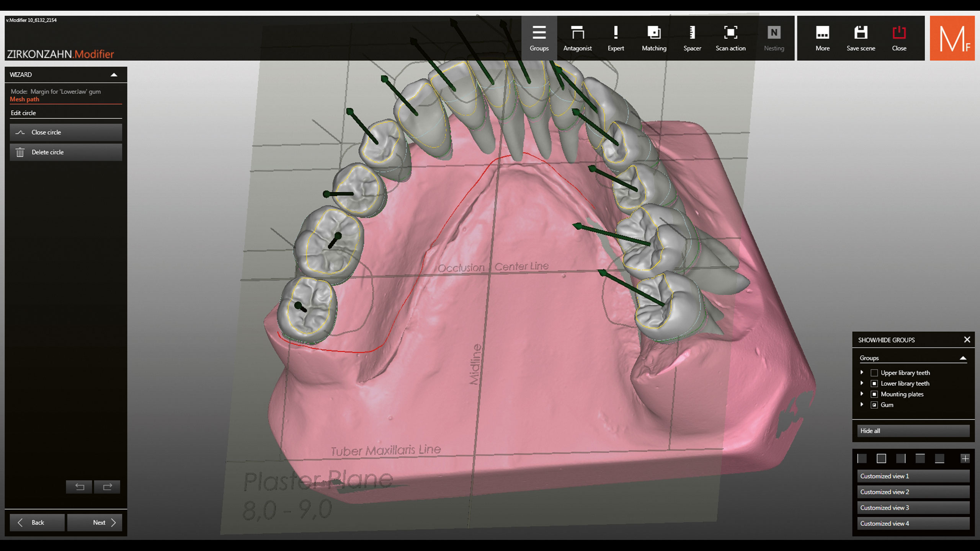The width and height of the screenshot is (980, 551).
Task: Toggle Mounting plates visibility checkbox
Action: [874, 394]
